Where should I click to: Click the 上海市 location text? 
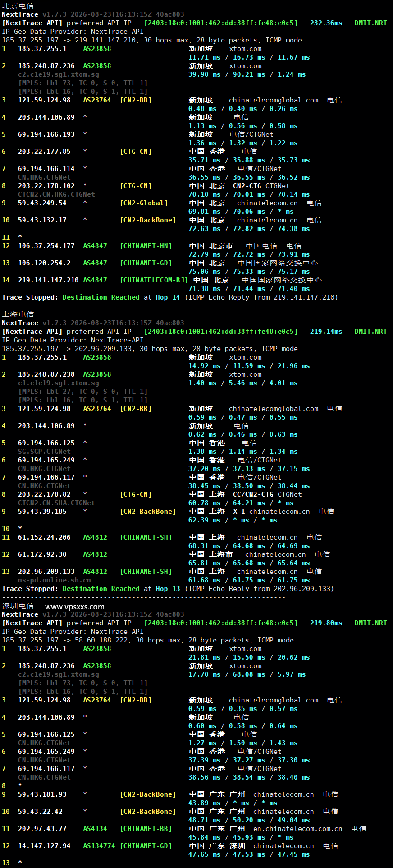(x=221, y=554)
